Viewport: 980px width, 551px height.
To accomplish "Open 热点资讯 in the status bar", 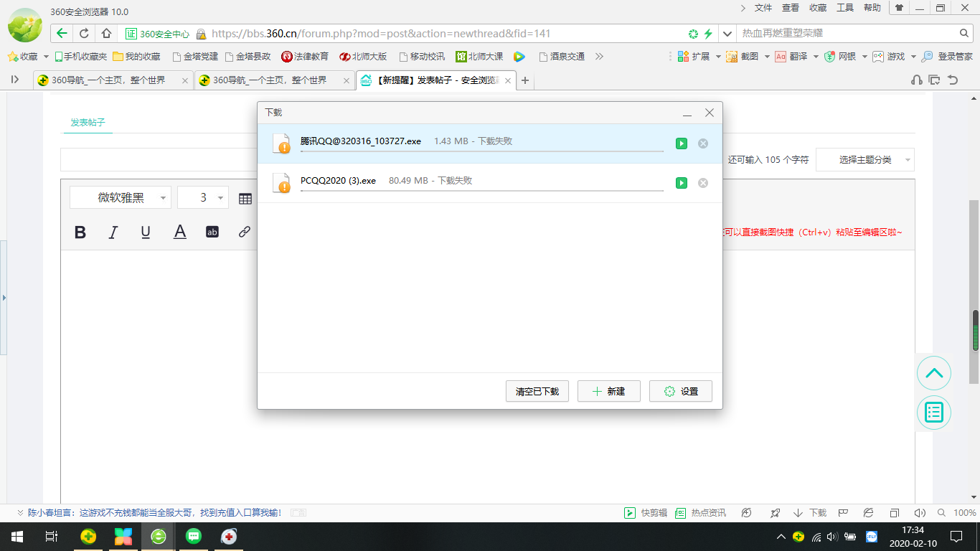I will tap(701, 513).
